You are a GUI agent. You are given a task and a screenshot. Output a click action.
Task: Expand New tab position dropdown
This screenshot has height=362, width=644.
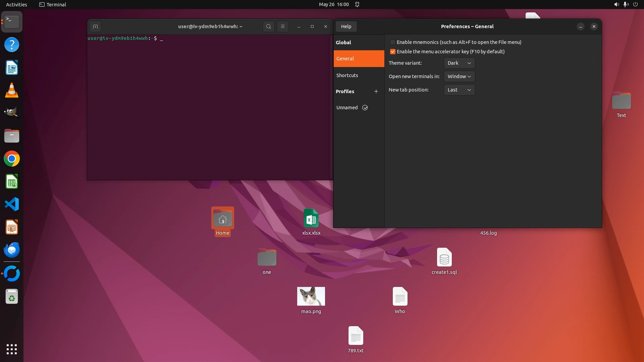pyautogui.click(x=459, y=90)
